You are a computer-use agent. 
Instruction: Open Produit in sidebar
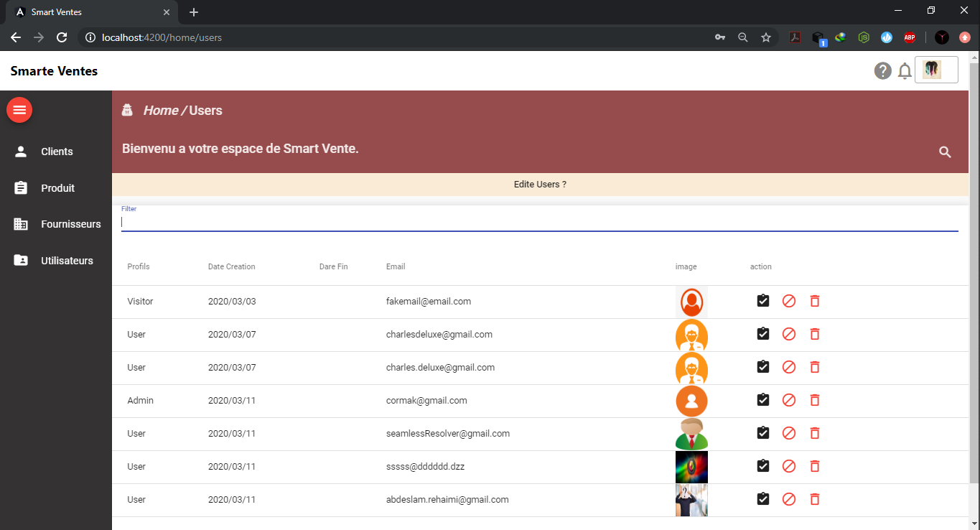pyautogui.click(x=56, y=188)
